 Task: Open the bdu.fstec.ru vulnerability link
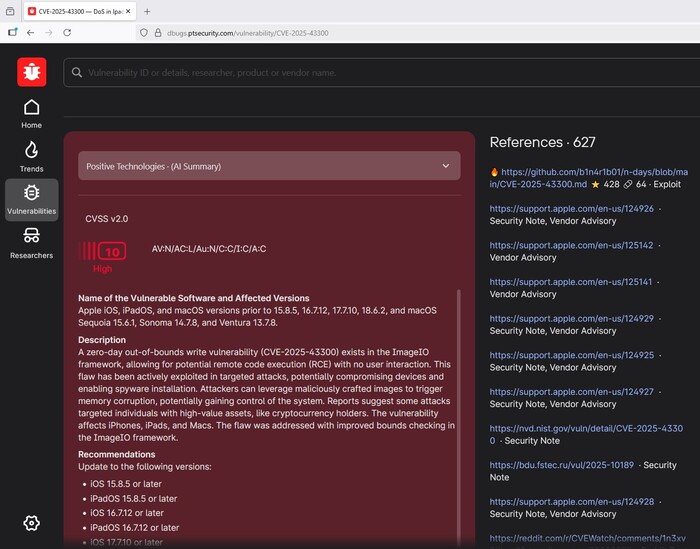pos(562,465)
